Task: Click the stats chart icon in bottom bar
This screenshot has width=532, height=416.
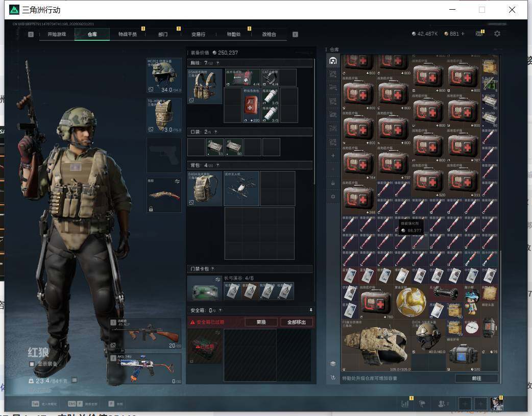Action: (405, 403)
